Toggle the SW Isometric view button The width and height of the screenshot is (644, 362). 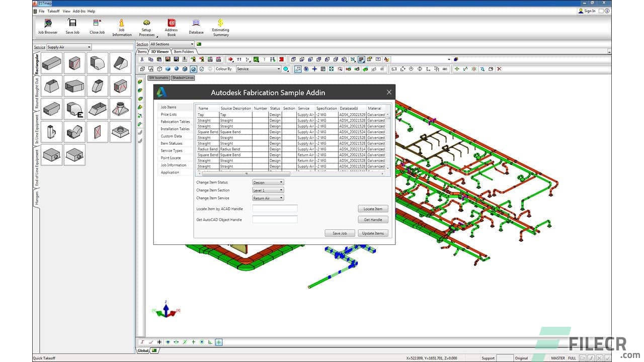coord(159,78)
